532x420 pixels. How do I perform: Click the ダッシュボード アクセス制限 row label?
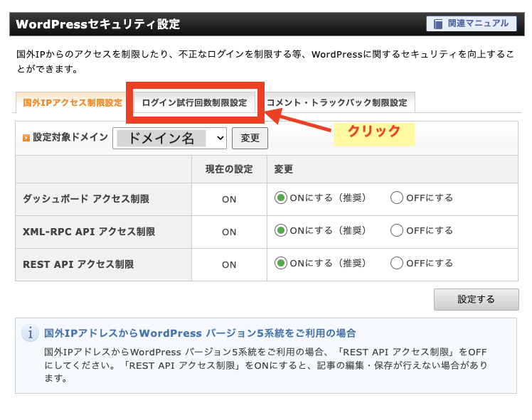tap(86, 199)
